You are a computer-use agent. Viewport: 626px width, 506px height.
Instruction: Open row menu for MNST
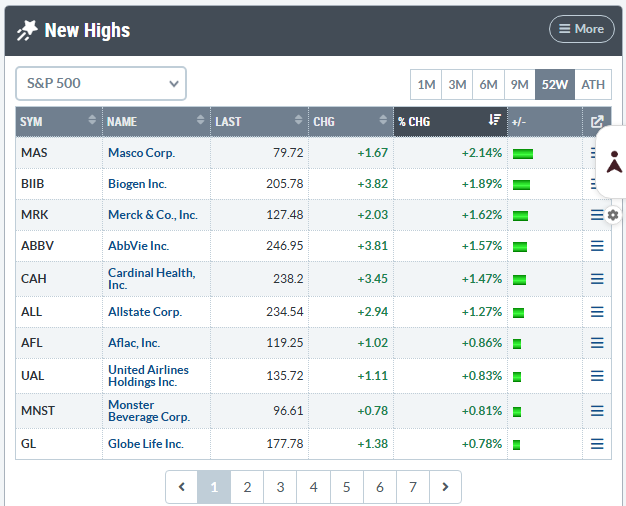point(597,411)
